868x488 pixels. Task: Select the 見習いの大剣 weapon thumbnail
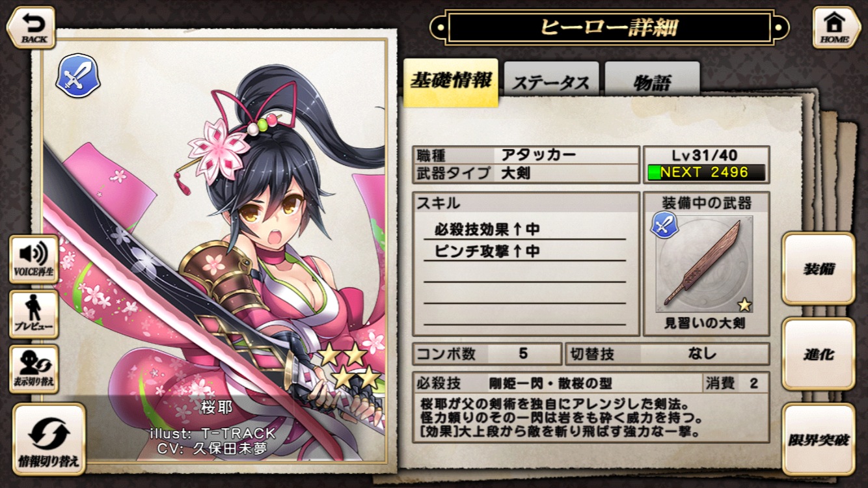click(705, 264)
